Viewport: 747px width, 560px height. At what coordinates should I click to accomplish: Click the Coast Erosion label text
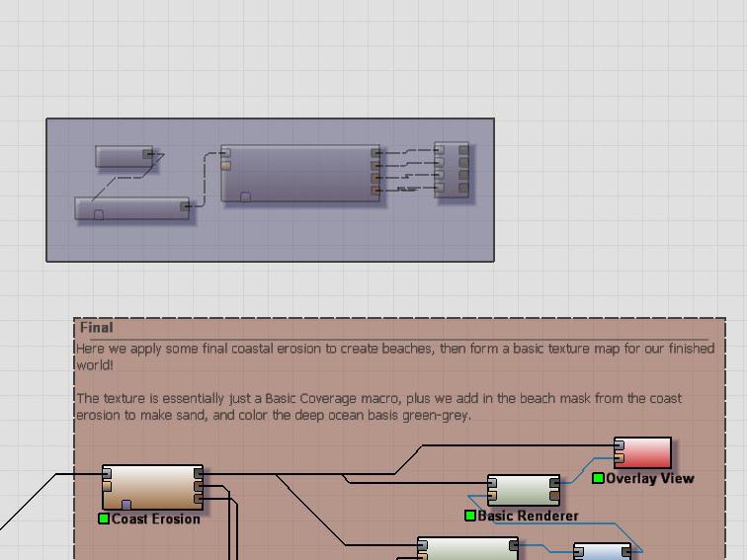pos(156,520)
